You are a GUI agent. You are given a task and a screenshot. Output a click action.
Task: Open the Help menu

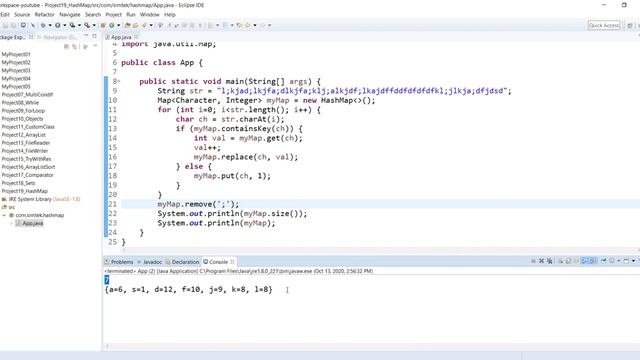pyautogui.click(x=170, y=14)
